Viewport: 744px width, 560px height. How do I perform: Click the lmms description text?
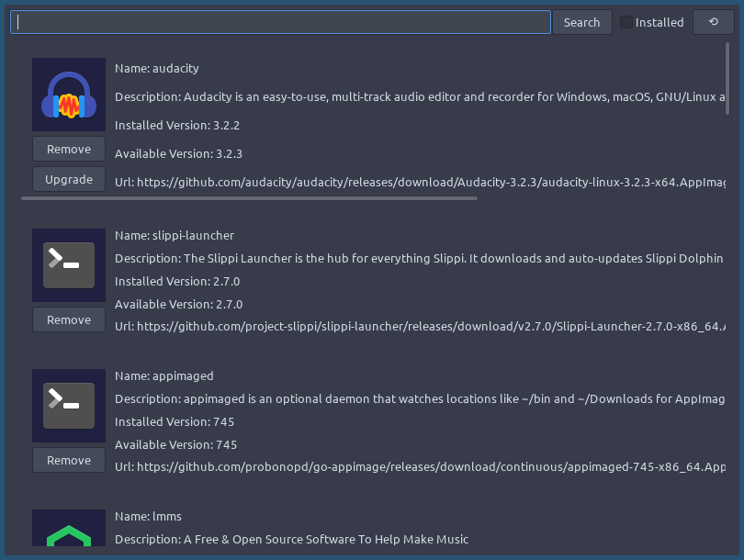coord(291,539)
